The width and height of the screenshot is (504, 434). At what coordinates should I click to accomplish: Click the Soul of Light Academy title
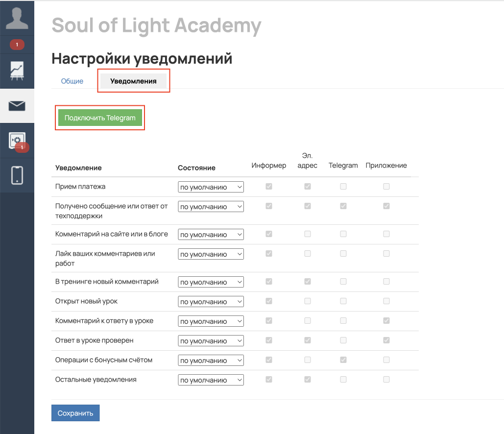[156, 25]
